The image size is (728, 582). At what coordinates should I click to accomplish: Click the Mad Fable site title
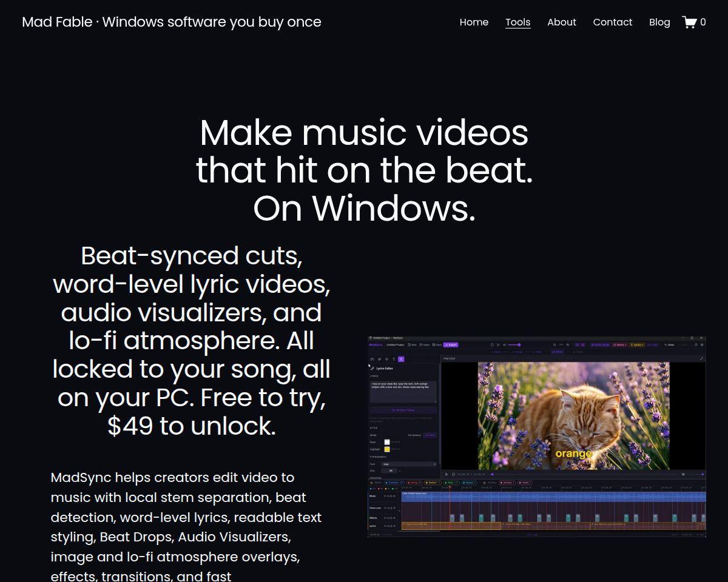point(172,22)
